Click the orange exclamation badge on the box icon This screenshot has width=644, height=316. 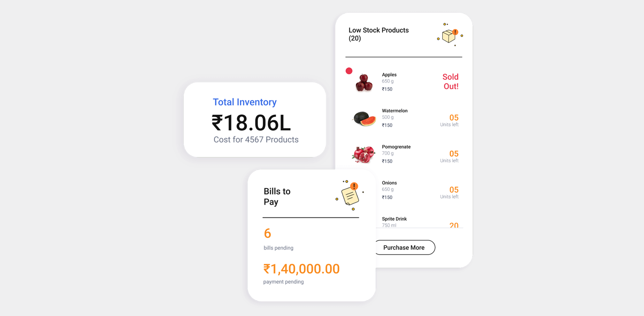click(x=456, y=32)
